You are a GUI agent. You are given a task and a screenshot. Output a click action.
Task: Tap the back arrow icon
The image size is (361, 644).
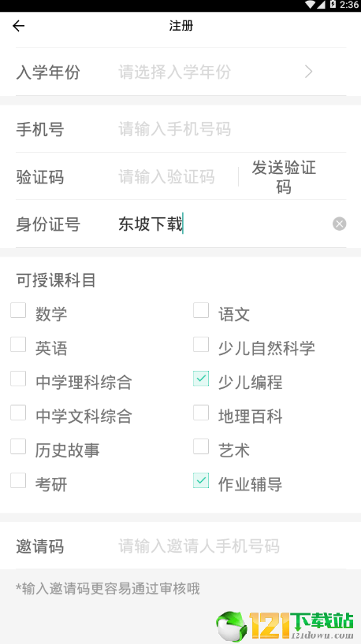pos(18,26)
